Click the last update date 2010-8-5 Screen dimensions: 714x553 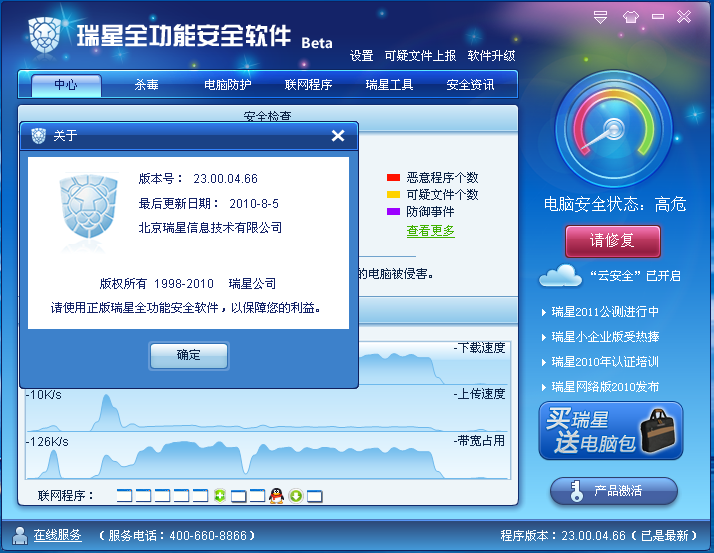tap(254, 204)
